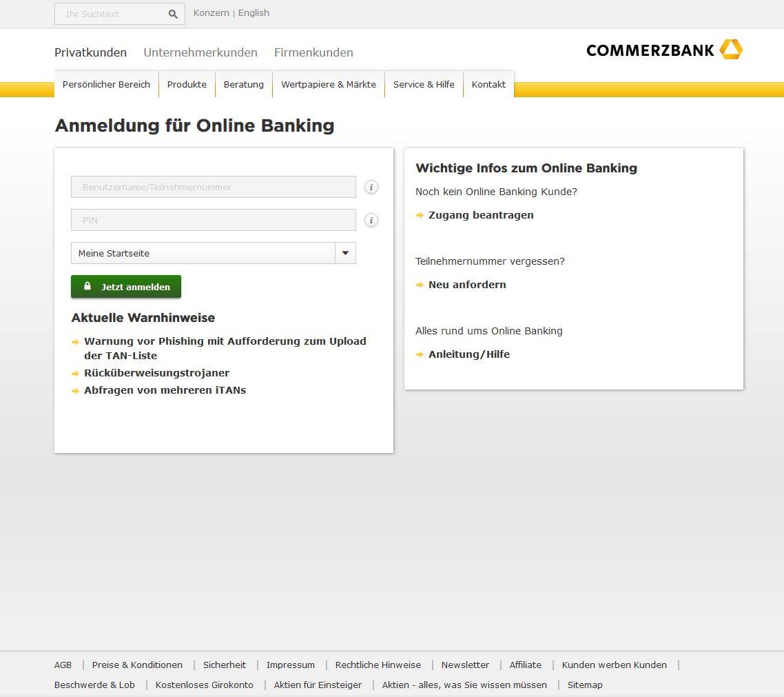Viewport: 784px width, 697px height.
Task: Click the arrow icon before Anleitung/Hilfe
Action: point(420,354)
